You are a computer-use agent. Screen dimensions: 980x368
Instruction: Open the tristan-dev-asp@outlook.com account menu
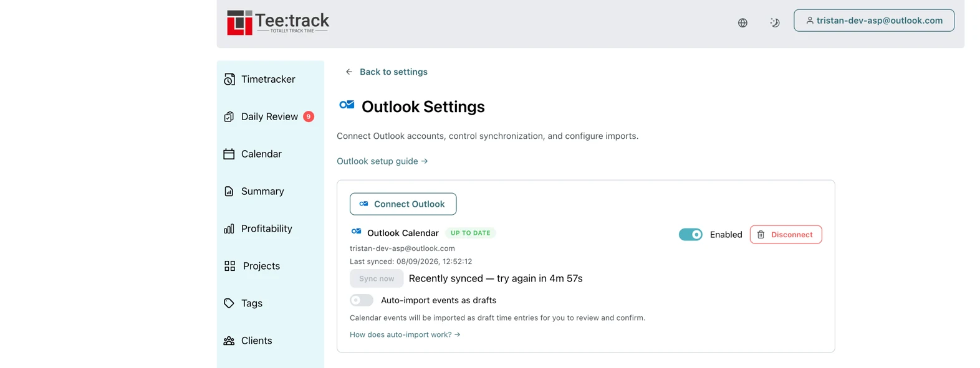point(874,21)
